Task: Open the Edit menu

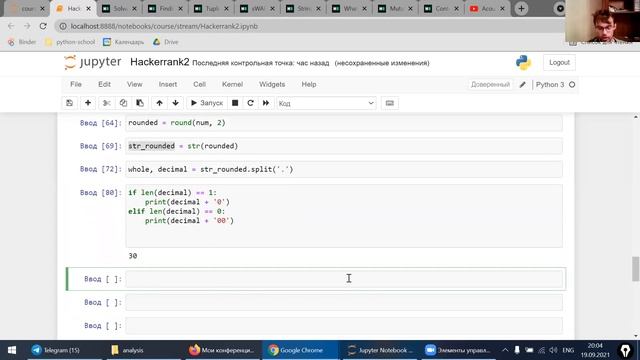Action: tap(104, 84)
